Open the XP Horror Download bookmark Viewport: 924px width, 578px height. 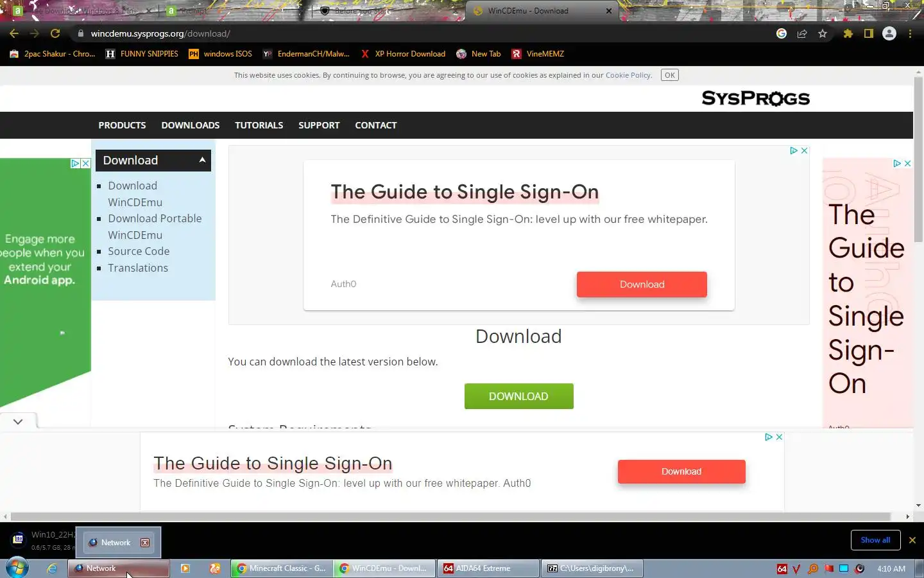403,54
